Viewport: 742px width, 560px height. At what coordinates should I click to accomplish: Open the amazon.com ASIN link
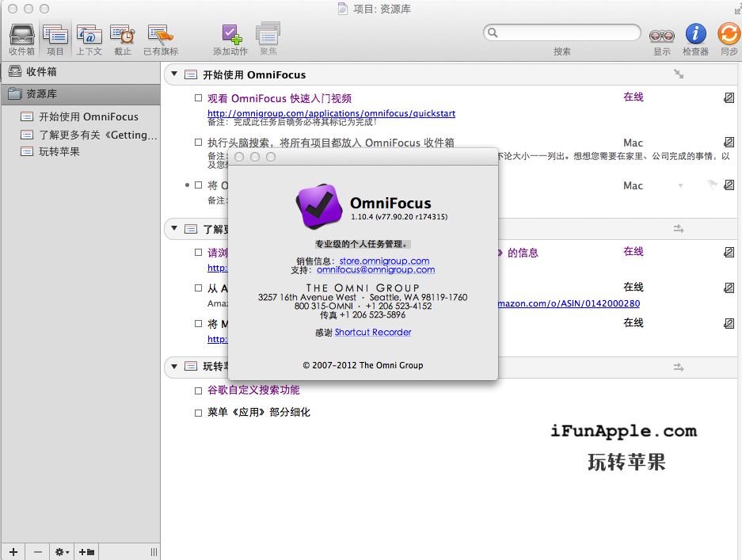(x=569, y=303)
